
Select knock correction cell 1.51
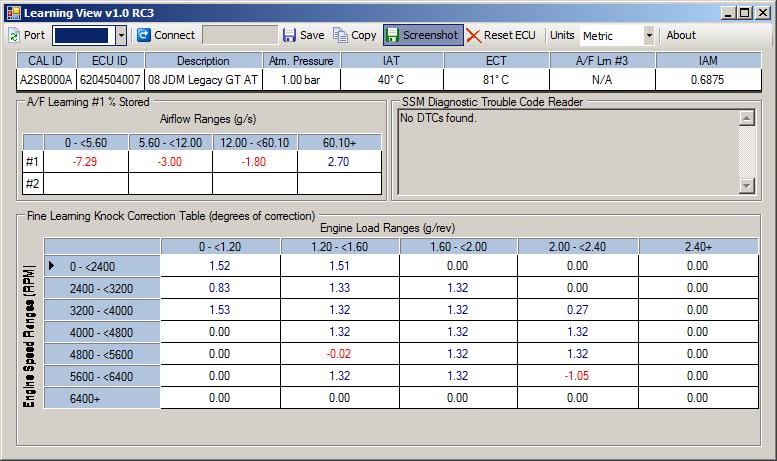340,266
